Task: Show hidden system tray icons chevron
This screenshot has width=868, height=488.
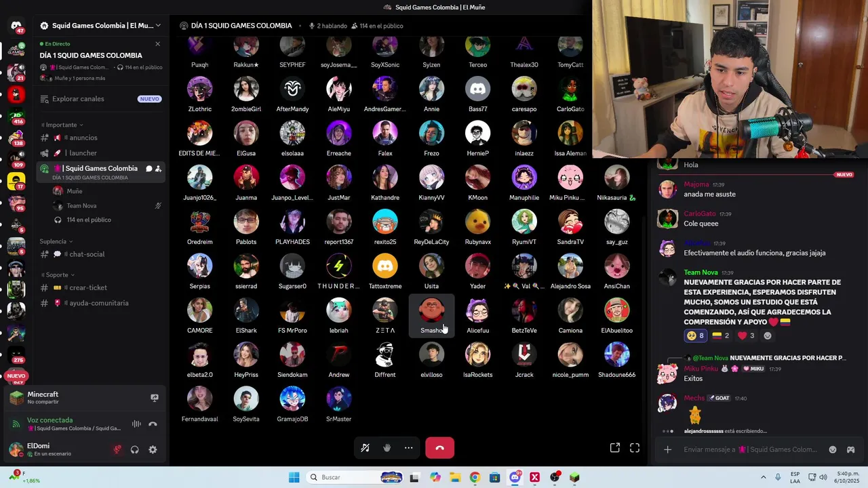Action: pyautogui.click(x=764, y=477)
